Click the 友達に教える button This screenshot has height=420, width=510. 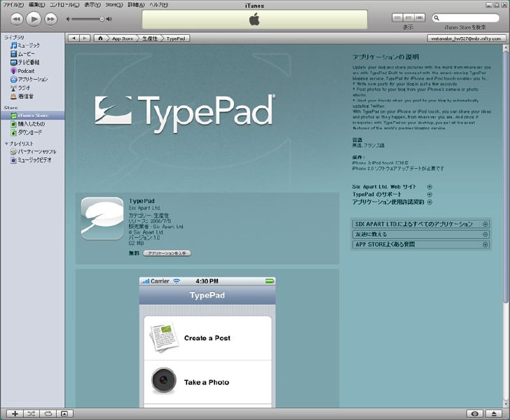click(x=421, y=234)
